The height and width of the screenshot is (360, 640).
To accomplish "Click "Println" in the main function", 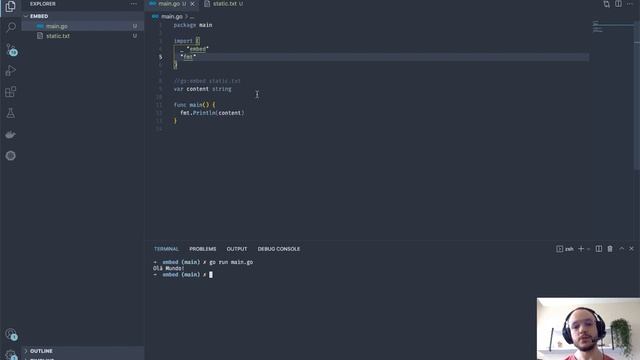I will (x=205, y=113).
